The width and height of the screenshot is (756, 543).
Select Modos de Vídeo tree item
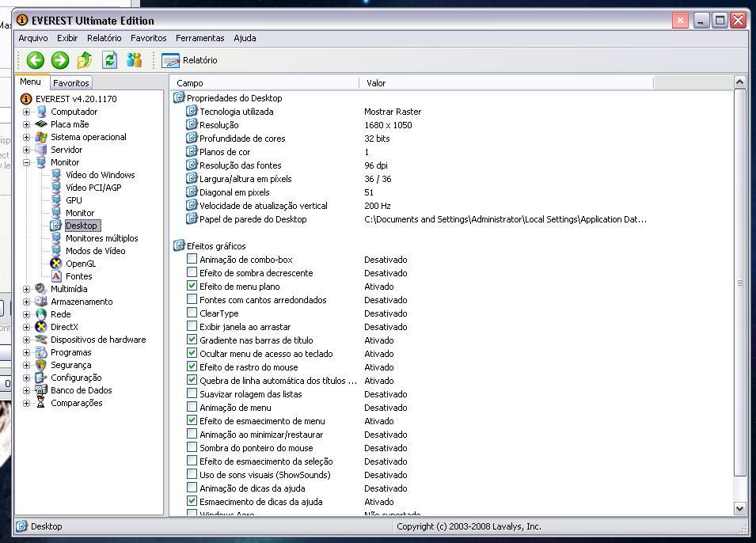[96, 251]
